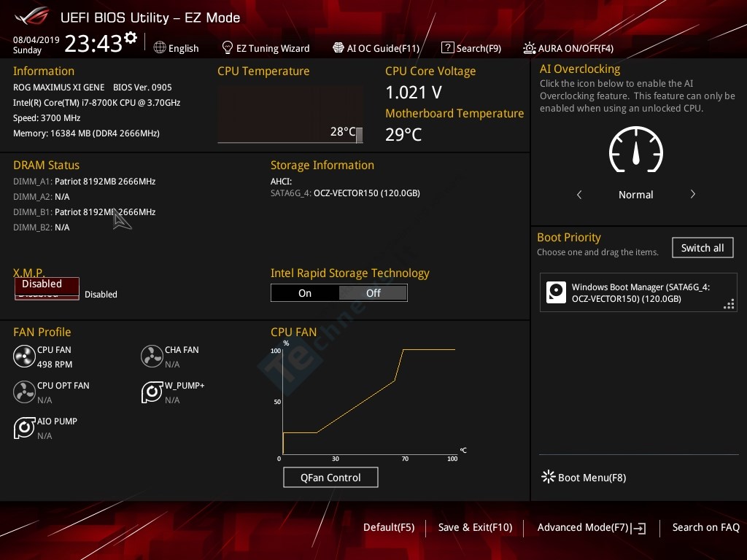This screenshot has width=747, height=560.
Task: Click the drag handle dots on boot entry
Action: (729, 304)
